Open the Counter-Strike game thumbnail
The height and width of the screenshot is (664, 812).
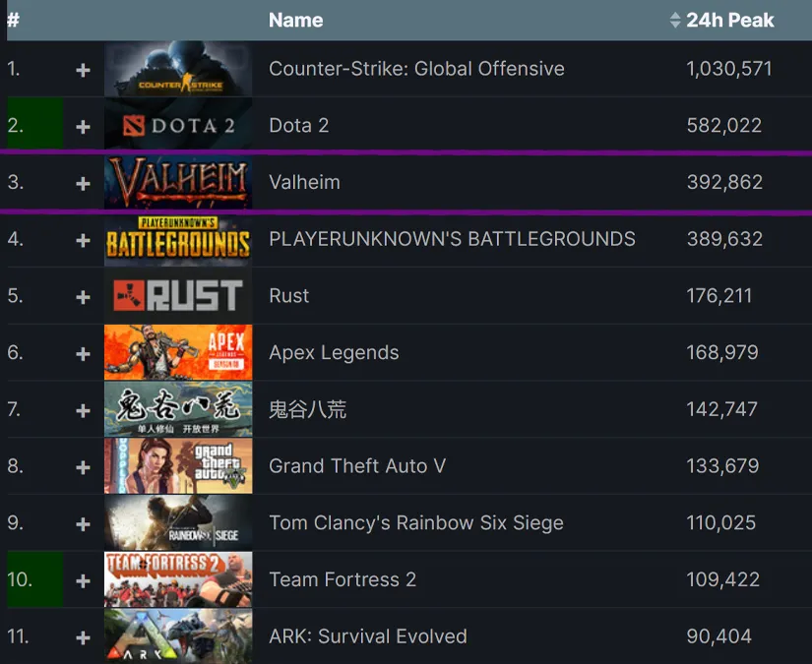(x=178, y=69)
